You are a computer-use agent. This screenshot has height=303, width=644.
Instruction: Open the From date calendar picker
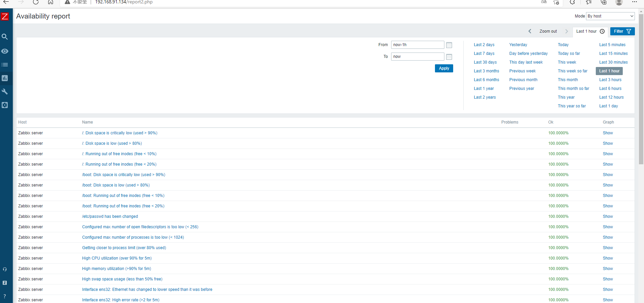coord(449,45)
